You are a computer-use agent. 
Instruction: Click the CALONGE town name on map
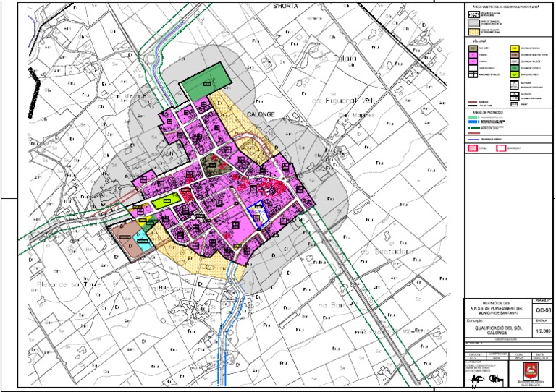(x=261, y=114)
